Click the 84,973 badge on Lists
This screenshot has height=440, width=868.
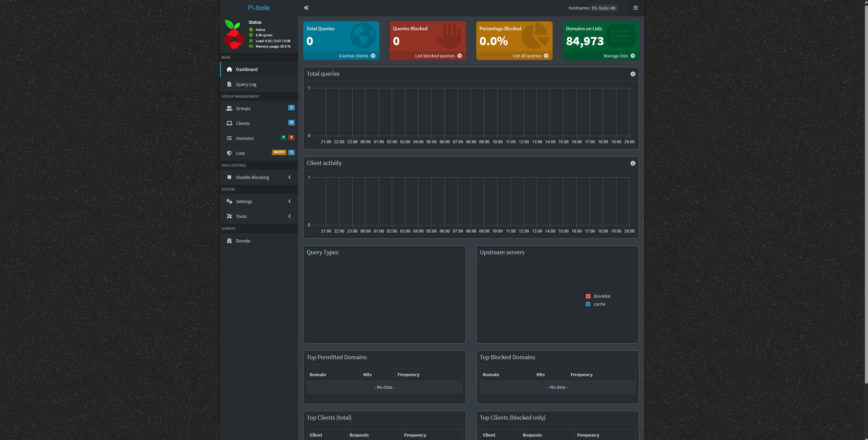point(279,152)
